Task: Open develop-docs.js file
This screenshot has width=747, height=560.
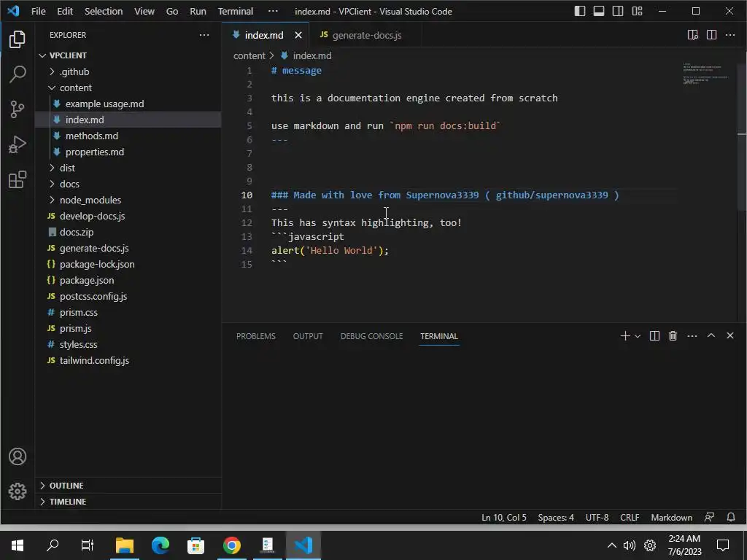Action: tap(128, 216)
